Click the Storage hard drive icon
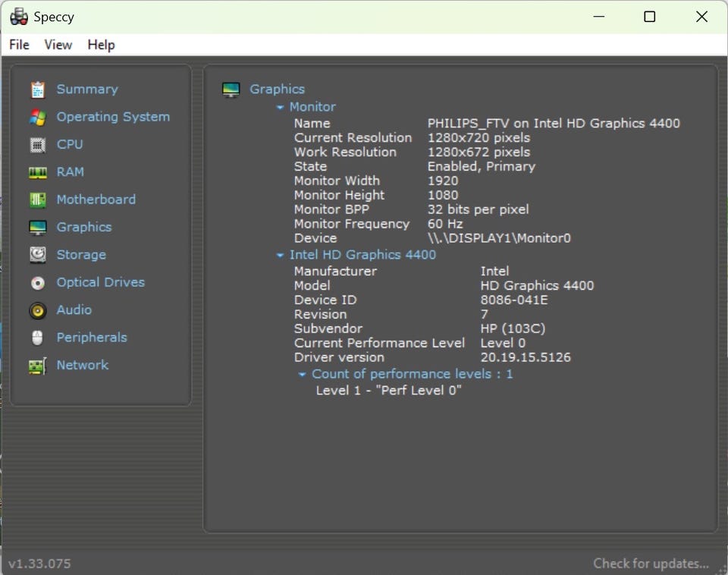 (x=38, y=255)
